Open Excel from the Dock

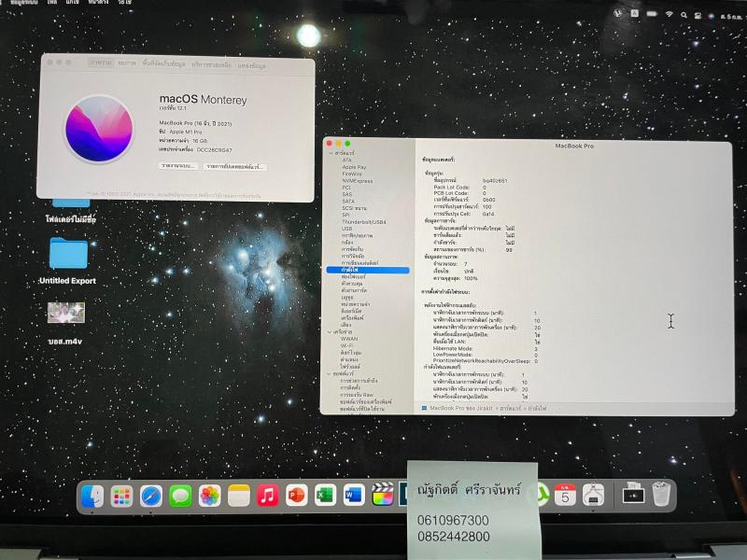click(x=325, y=496)
